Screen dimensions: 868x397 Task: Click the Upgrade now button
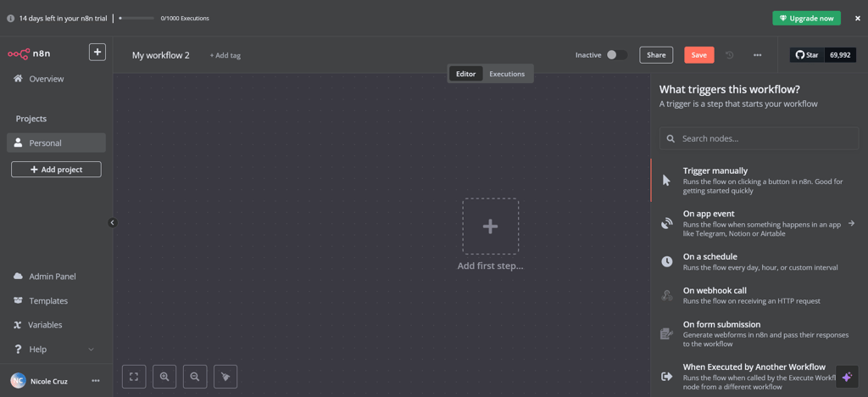pos(807,19)
